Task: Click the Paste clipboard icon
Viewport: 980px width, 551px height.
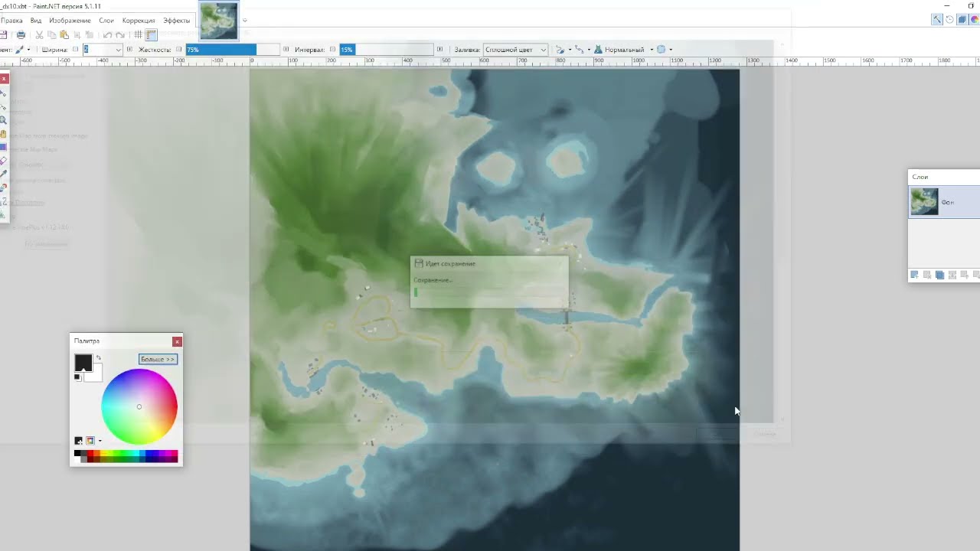Action: (64, 34)
